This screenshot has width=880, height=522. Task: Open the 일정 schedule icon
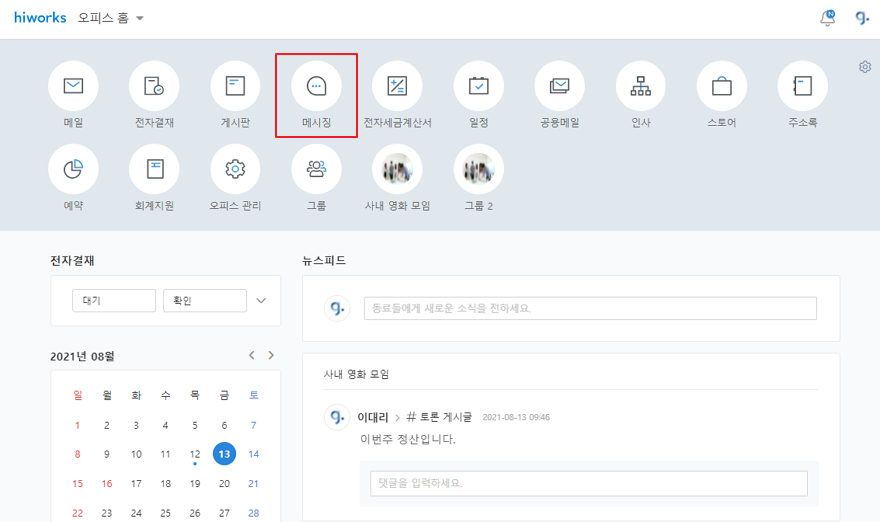coord(478,86)
